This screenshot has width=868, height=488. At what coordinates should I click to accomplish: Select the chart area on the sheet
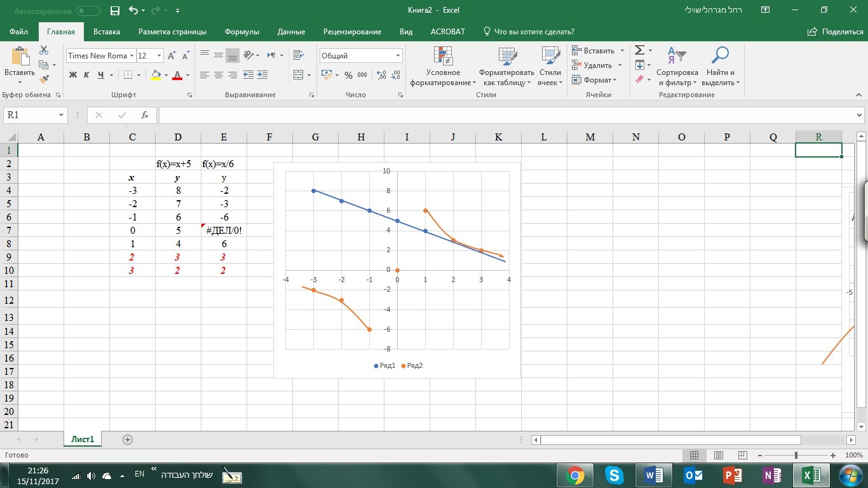coord(397,270)
